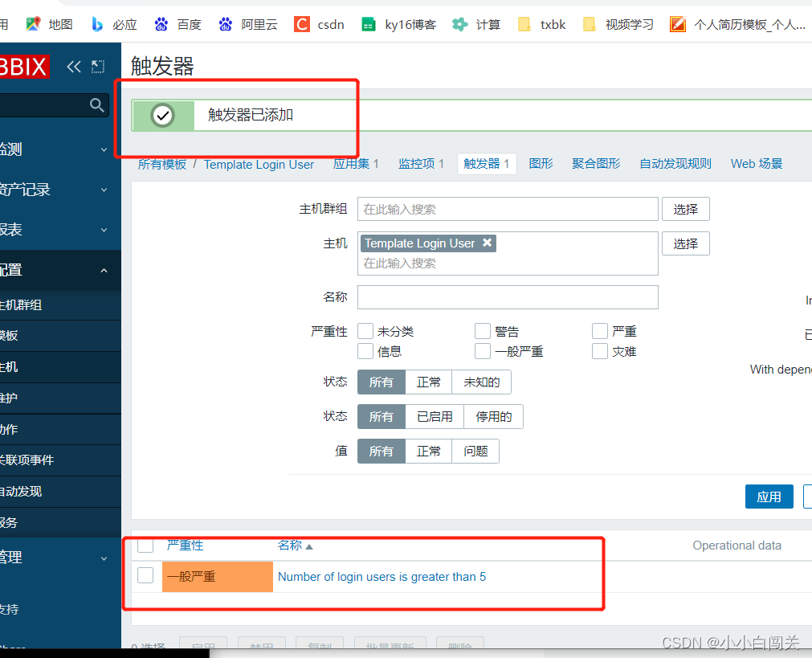Switch to 触发器 tab
812x658 pixels.
point(486,164)
